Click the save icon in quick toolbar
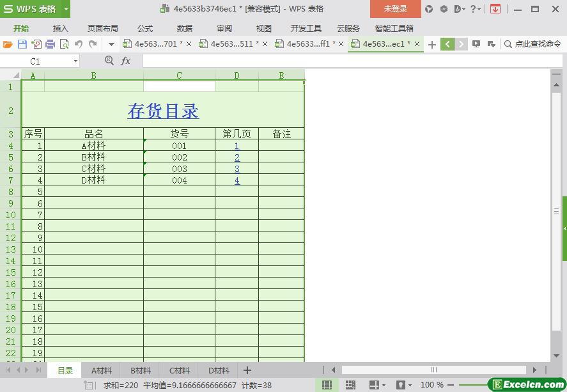This screenshot has height=392, width=567. tap(22, 44)
